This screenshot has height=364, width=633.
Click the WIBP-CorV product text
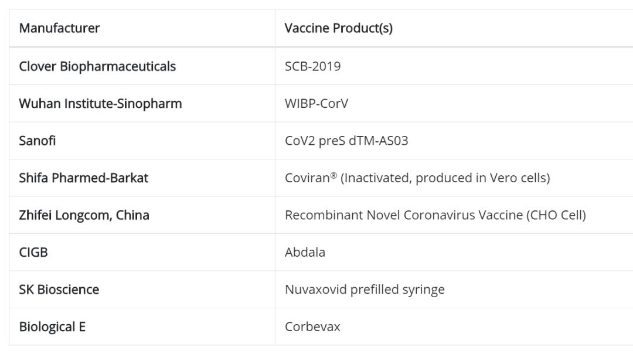(316, 104)
